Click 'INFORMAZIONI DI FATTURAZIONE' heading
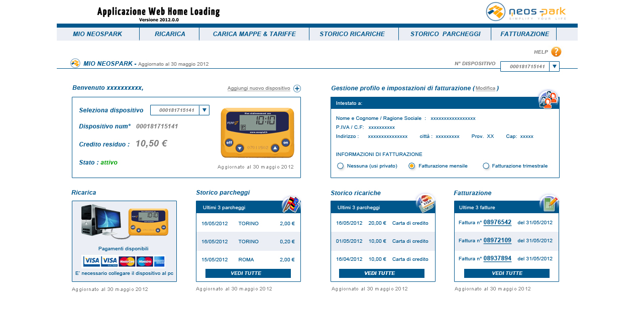The height and width of the screenshot is (311, 644). (x=379, y=154)
